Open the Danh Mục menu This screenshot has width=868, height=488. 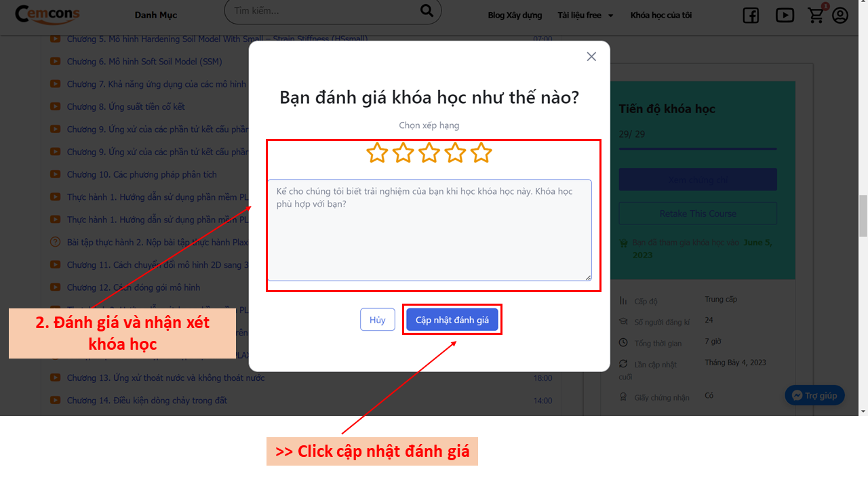tap(157, 16)
